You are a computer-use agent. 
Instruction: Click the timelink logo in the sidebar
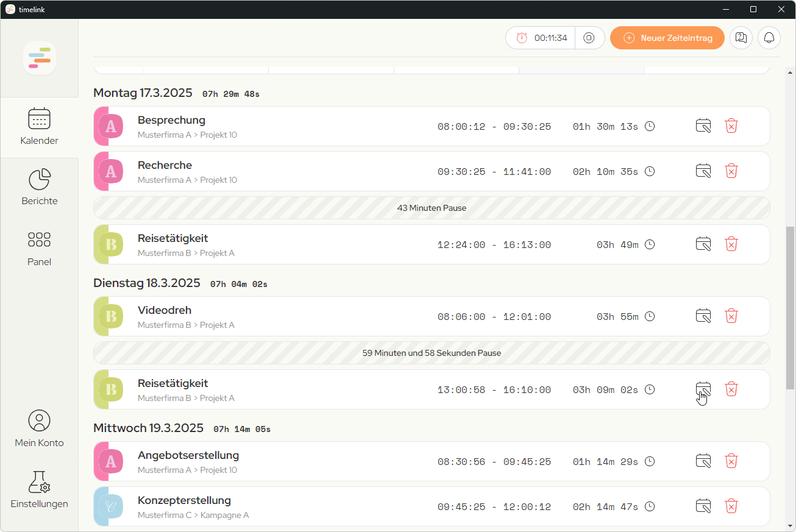[40, 59]
